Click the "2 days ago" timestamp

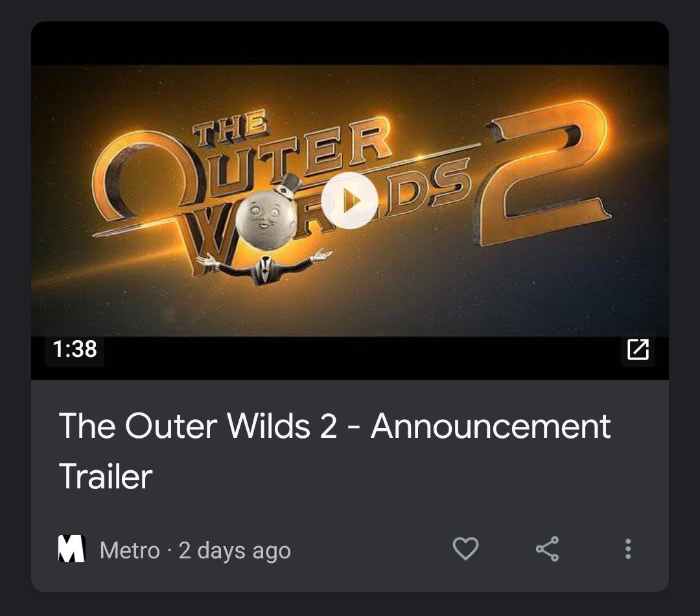point(235,551)
